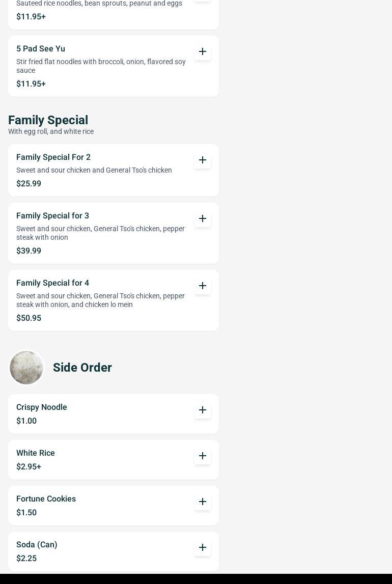Image resolution: width=392 pixels, height=584 pixels.
Task: Click the Family Special section heading
Action: coord(48,120)
